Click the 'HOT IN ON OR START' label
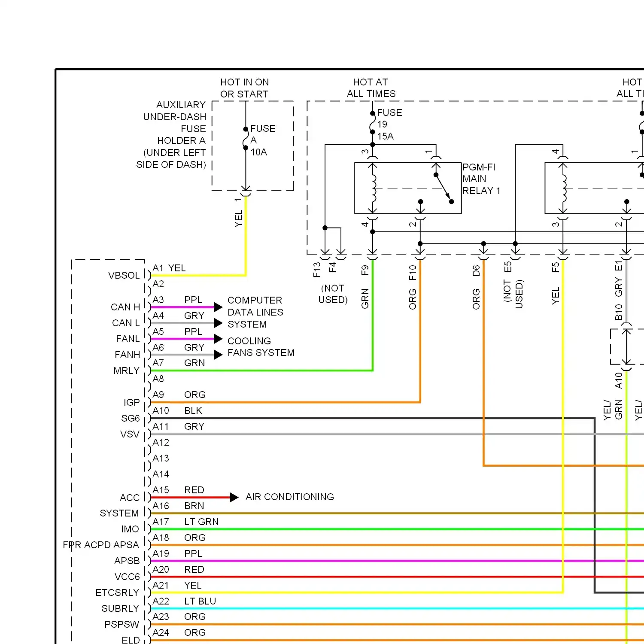 click(245, 88)
